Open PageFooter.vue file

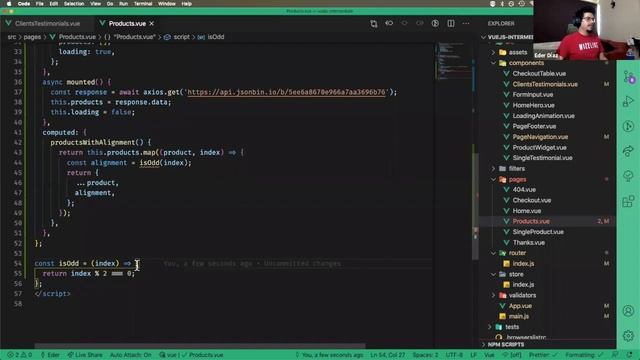[x=534, y=127]
